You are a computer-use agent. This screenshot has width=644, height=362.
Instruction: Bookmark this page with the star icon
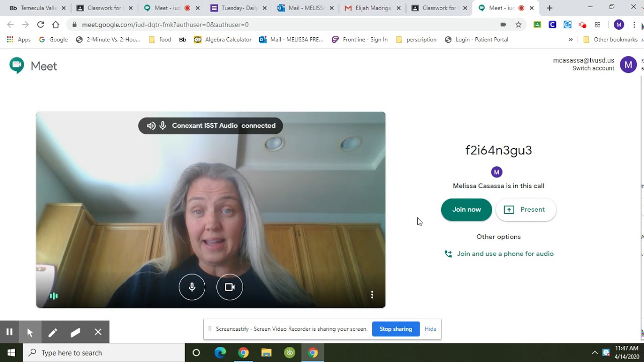pyautogui.click(x=518, y=25)
